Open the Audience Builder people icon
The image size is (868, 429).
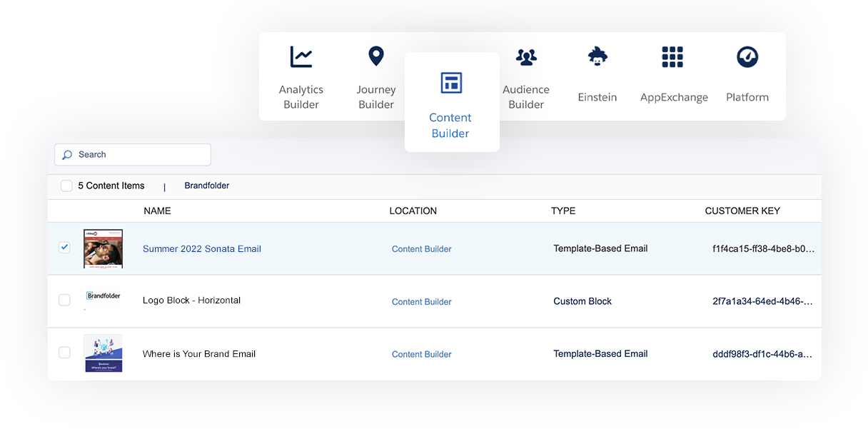coord(526,57)
